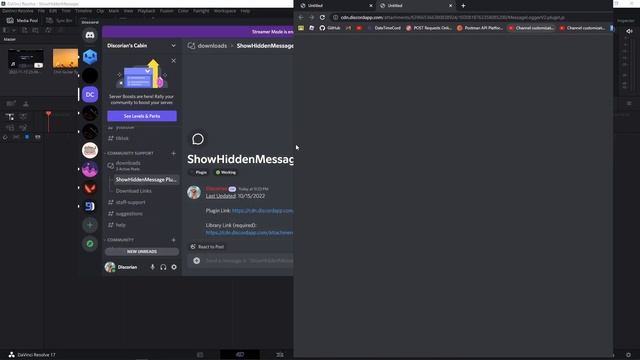
Task: Select ShowHiddenMessage Plu... thread in sidebar
Action: tap(146, 180)
